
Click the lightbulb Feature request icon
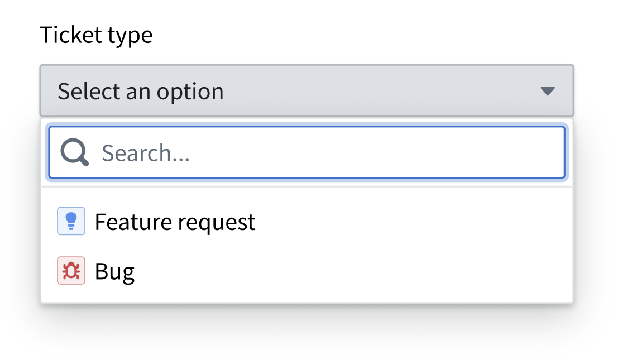click(70, 221)
